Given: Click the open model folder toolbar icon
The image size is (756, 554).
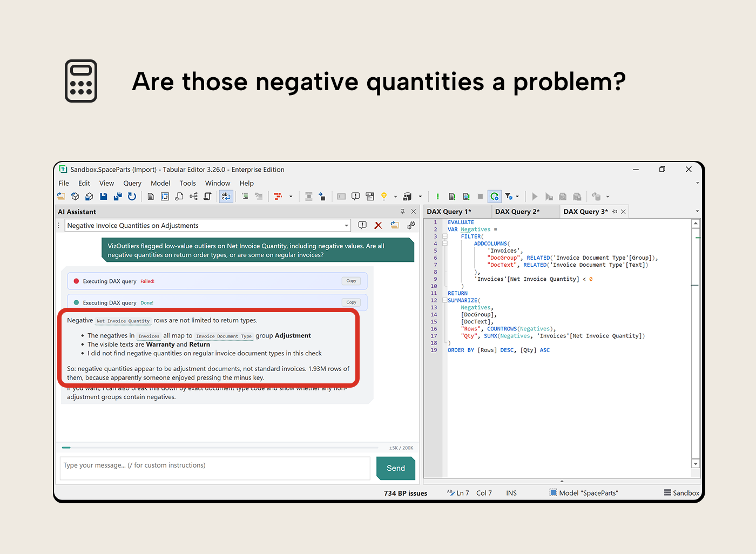Looking at the screenshot, I should 62,197.
